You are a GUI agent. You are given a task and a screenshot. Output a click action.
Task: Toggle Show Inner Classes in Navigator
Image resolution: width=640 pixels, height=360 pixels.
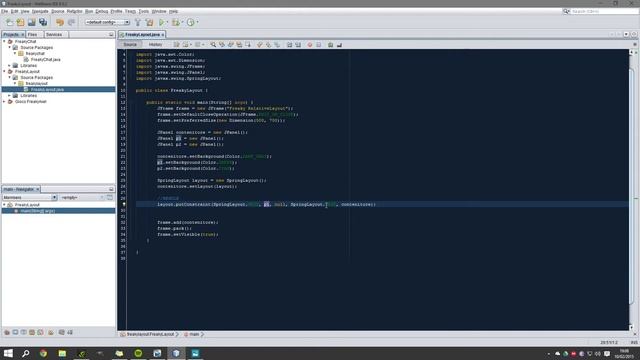[40, 332]
